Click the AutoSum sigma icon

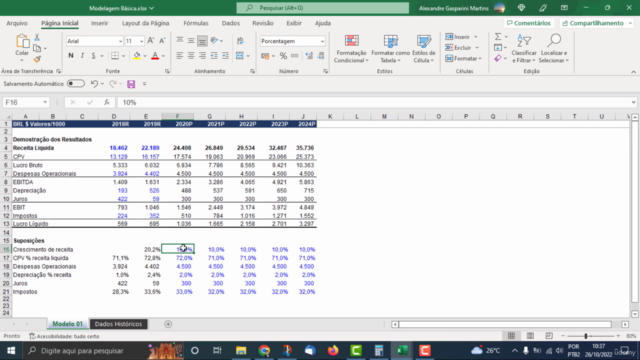click(x=498, y=37)
